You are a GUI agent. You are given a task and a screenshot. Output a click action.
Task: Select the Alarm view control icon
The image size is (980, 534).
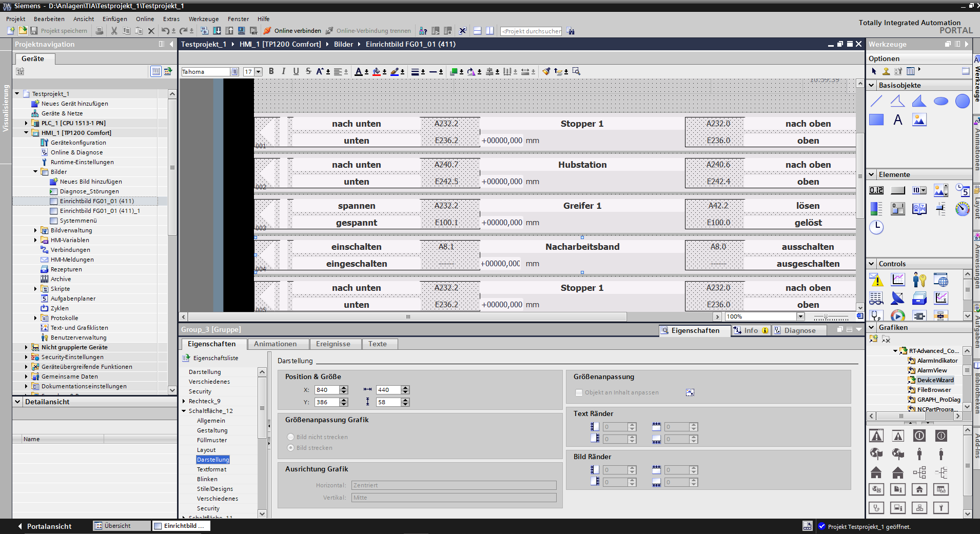tap(876, 280)
